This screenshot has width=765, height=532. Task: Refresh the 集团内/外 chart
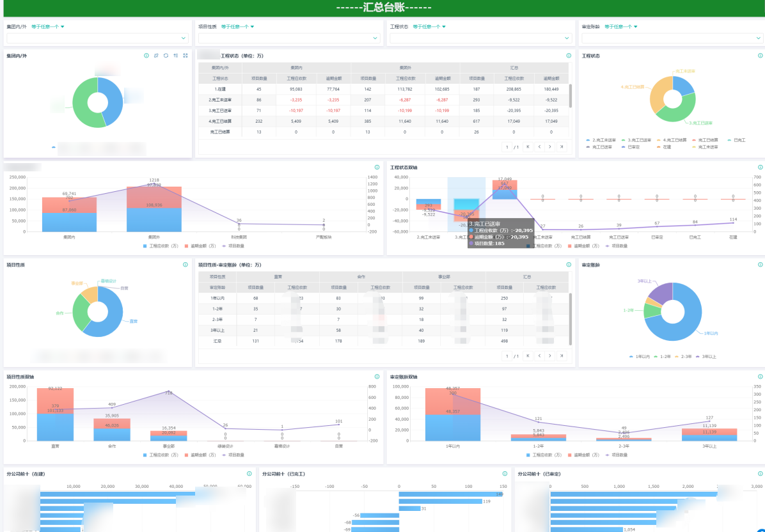tap(166, 56)
